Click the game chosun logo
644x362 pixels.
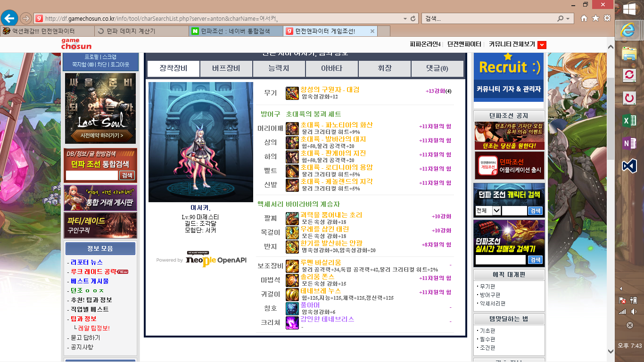(x=76, y=44)
